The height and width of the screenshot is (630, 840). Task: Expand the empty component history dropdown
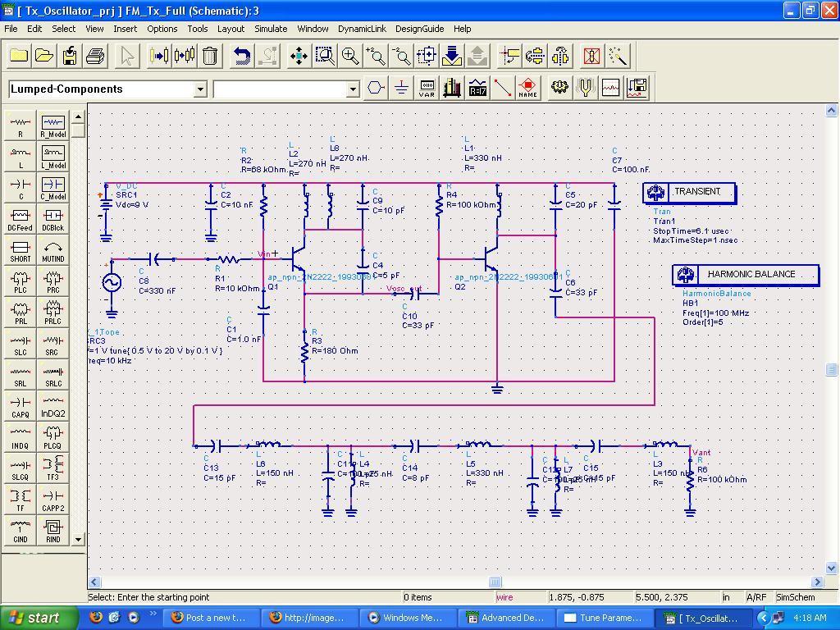[x=353, y=89]
